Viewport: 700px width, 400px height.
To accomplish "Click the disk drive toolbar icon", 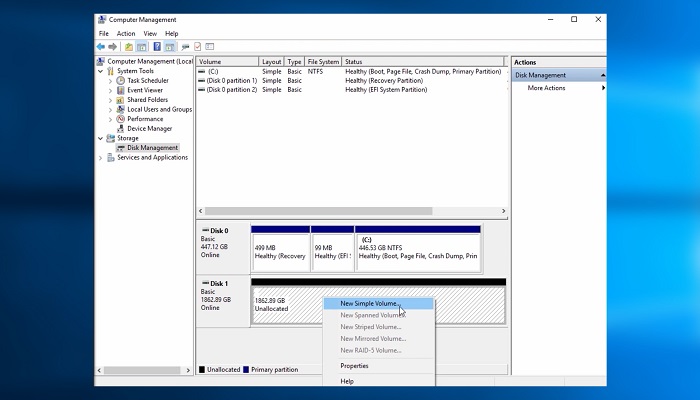I will 185,46.
